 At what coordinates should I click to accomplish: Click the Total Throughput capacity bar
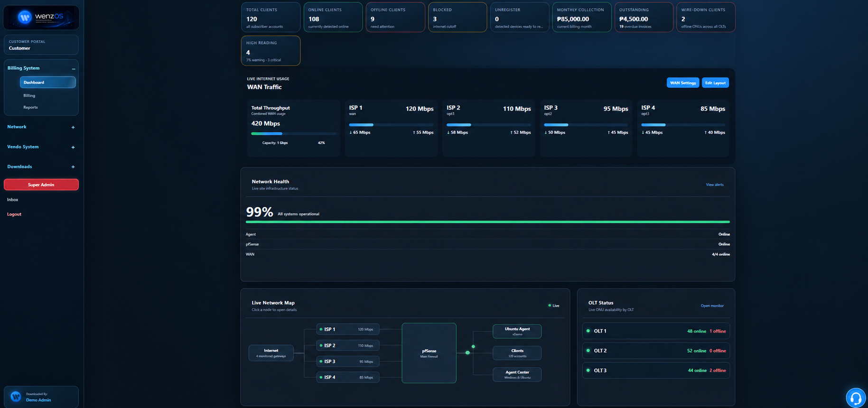pyautogui.click(x=294, y=134)
